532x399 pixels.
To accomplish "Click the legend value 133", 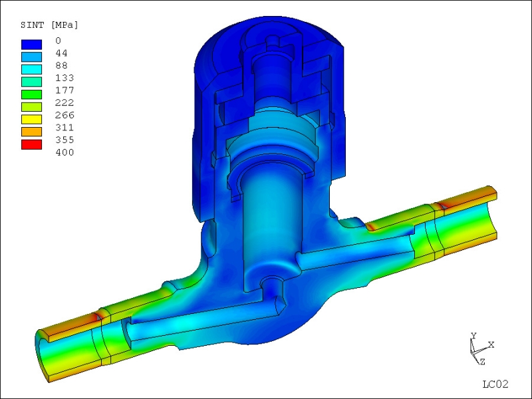I will [x=65, y=78].
